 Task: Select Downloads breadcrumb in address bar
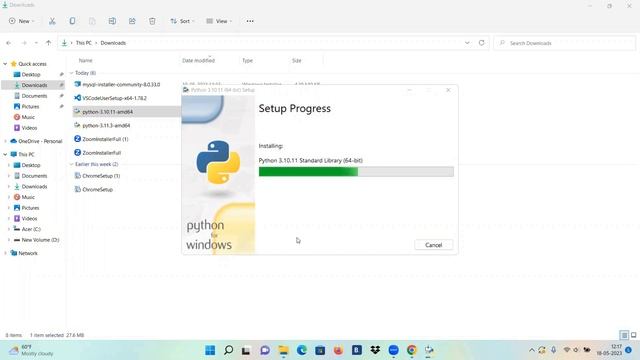tap(113, 43)
